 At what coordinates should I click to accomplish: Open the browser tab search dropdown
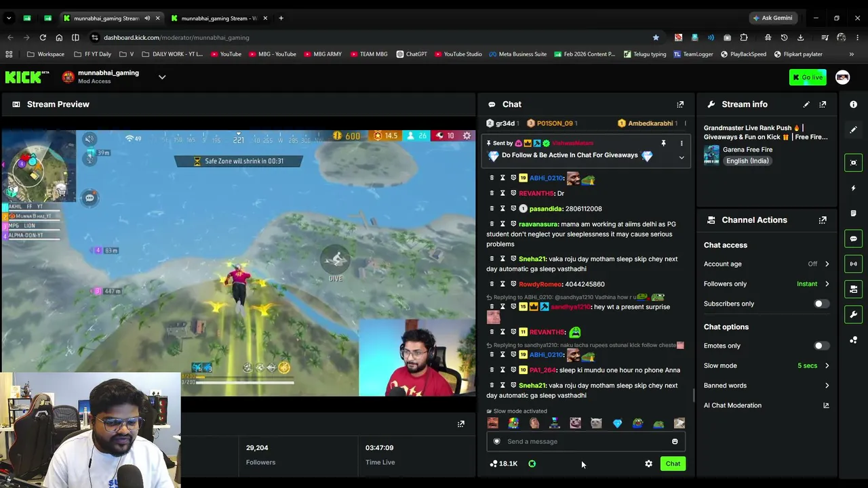[x=9, y=18]
